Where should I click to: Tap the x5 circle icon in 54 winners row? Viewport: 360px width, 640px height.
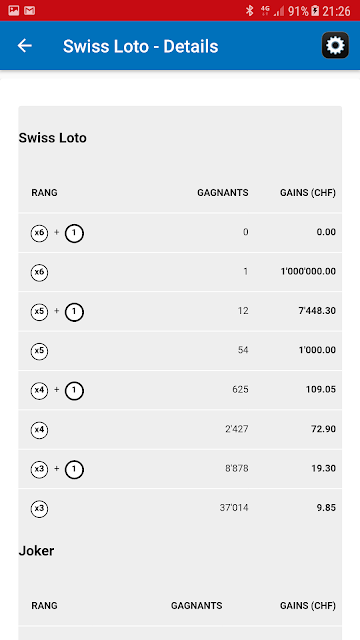39,351
